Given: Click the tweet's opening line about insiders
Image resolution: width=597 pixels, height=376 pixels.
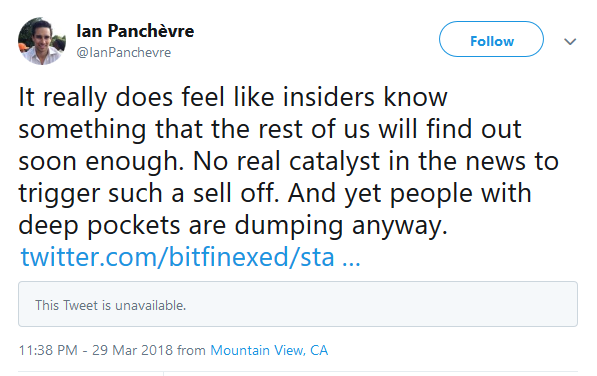Looking at the screenshot, I should point(233,97).
